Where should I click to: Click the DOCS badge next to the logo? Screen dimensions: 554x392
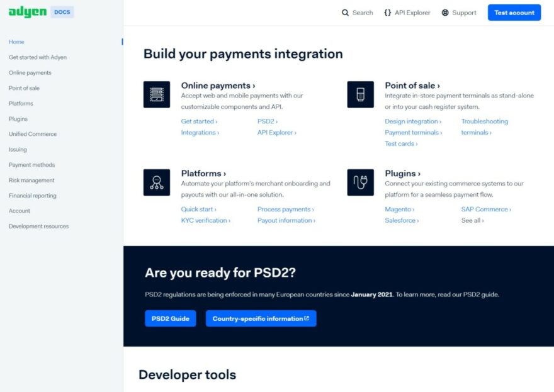[61, 11]
